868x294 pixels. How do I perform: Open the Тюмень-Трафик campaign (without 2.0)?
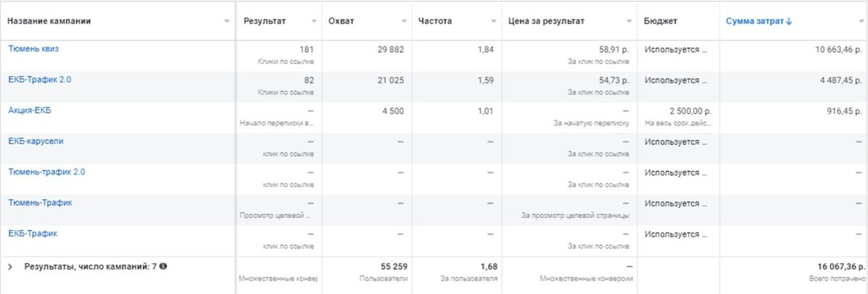tap(40, 202)
